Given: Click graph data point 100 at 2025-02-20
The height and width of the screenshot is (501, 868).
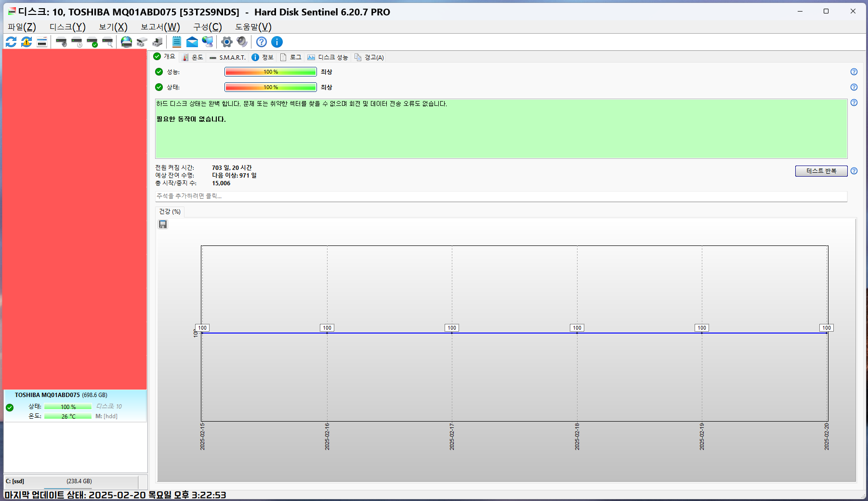Looking at the screenshot, I should coord(827,328).
